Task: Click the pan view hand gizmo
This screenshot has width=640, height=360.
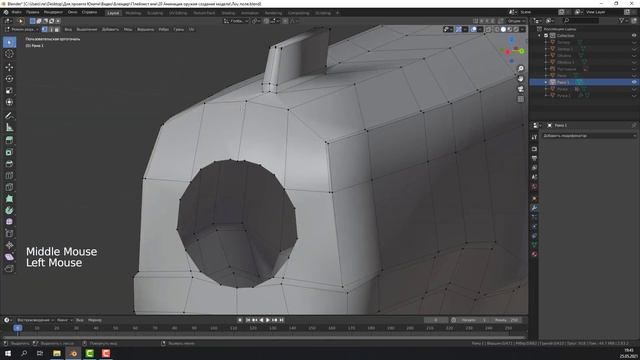Action: click(x=521, y=79)
